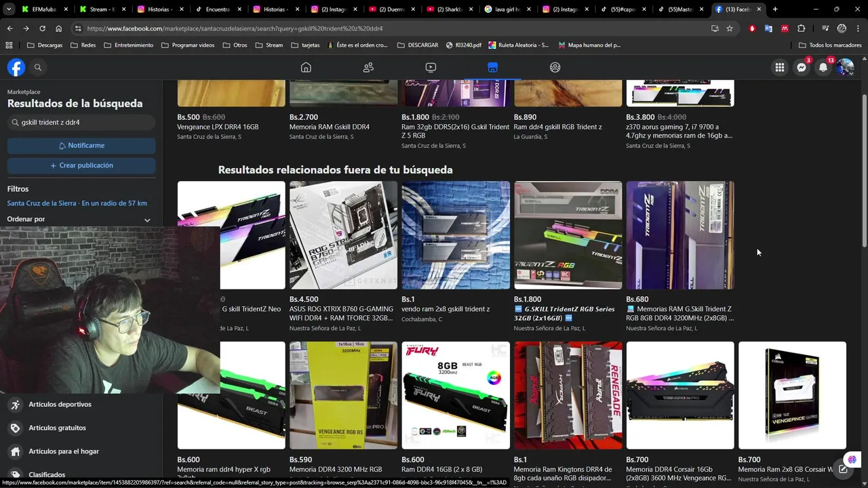Open Artículos deportivos category
This screenshot has width=868, height=488.
pyautogui.click(x=81, y=405)
